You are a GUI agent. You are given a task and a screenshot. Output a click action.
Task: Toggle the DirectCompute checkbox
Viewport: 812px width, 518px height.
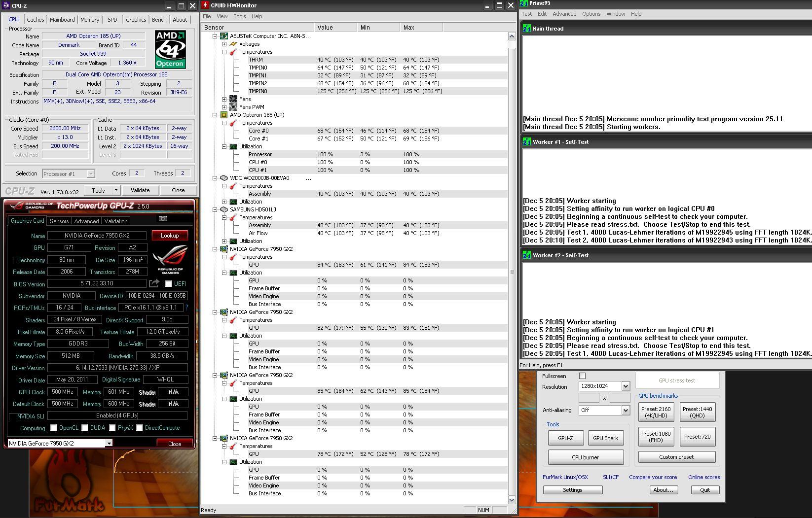(x=140, y=428)
